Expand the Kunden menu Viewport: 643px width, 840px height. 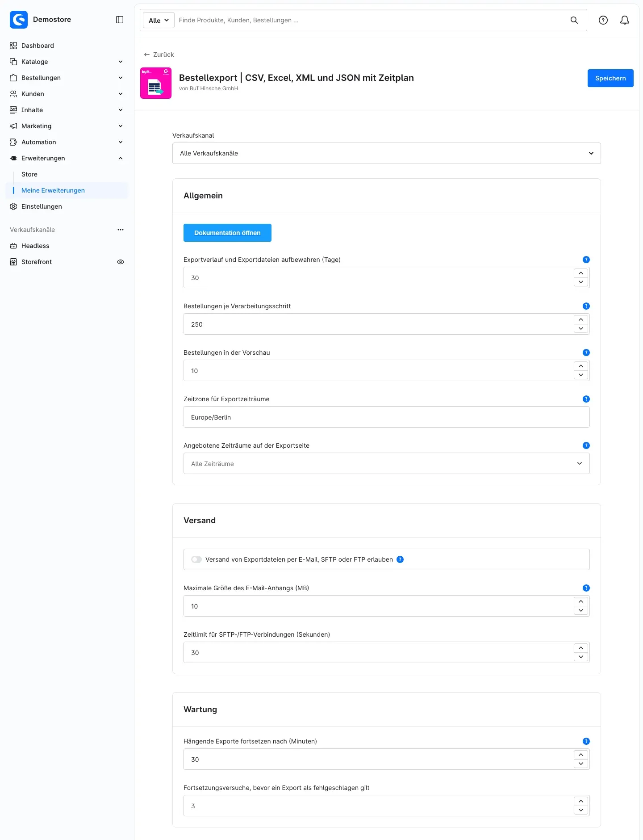coord(67,94)
